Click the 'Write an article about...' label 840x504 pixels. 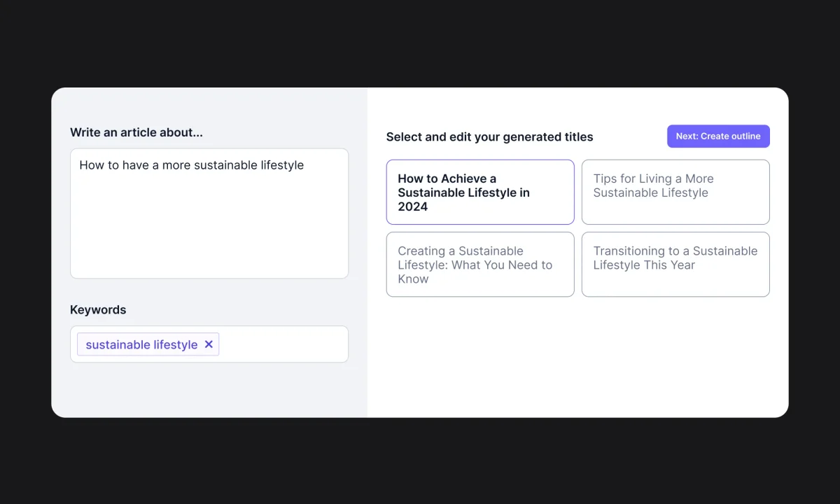pos(136,132)
